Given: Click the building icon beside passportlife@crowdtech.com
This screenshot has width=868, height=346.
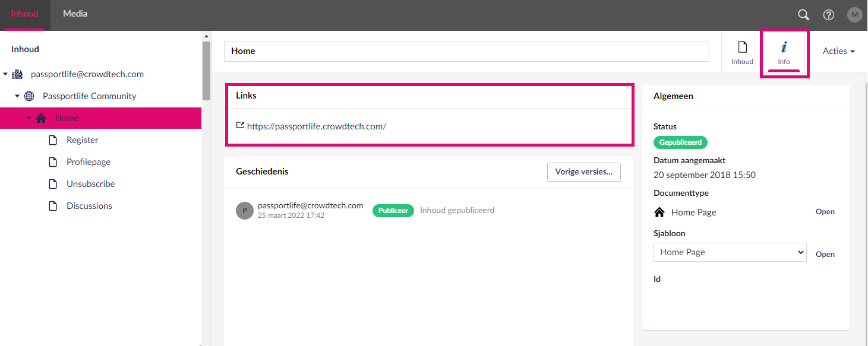Looking at the screenshot, I should tap(17, 74).
